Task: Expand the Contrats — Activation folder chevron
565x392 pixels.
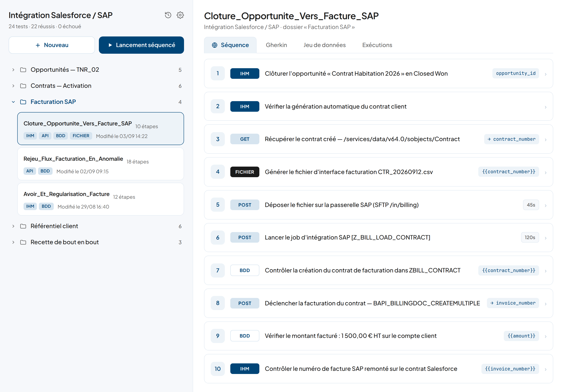Action: (13, 86)
